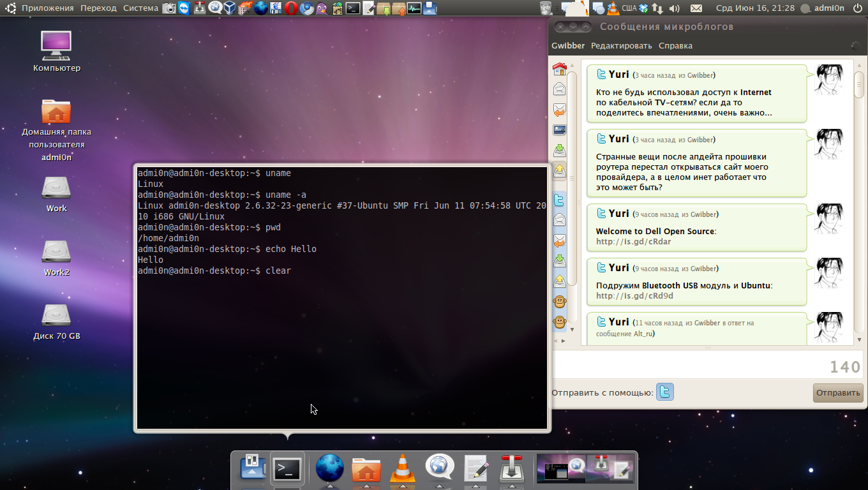Screen dimensions: 868x490
Task: Click the Twitter icon next to Отправить с помощью
Action: click(x=664, y=392)
